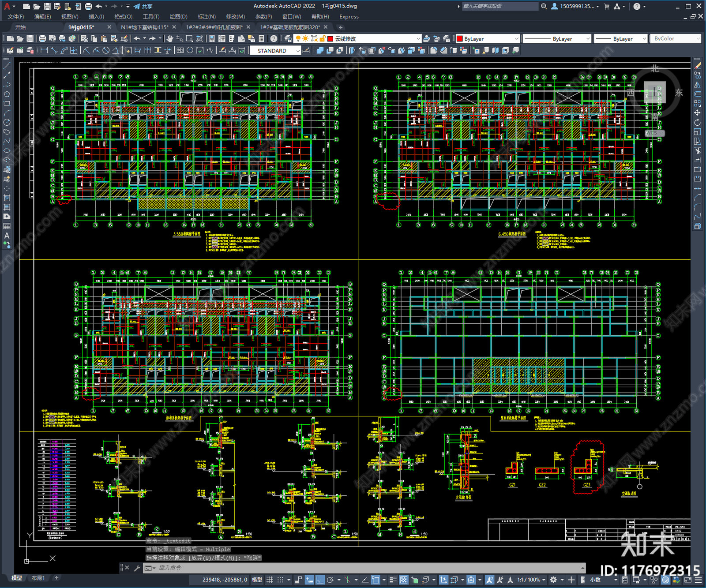
Task: Click the Line tool in draw toolbar
Action: (7, 65)
